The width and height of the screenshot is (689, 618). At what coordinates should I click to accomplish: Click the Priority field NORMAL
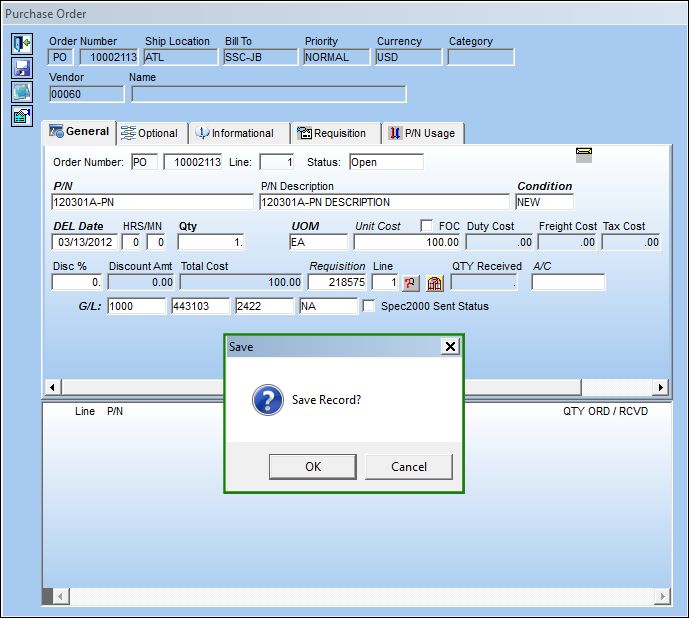point(337,57)
